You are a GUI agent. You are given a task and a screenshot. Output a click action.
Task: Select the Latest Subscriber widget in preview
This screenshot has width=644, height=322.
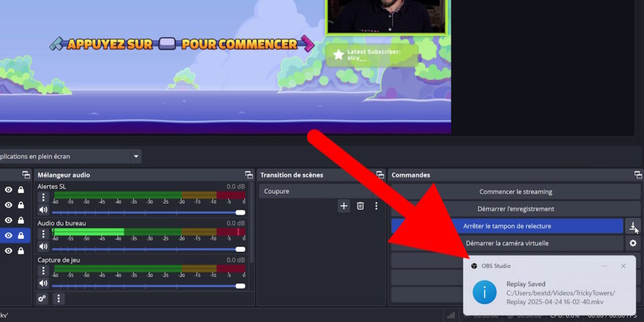click(x=372, y=55)
